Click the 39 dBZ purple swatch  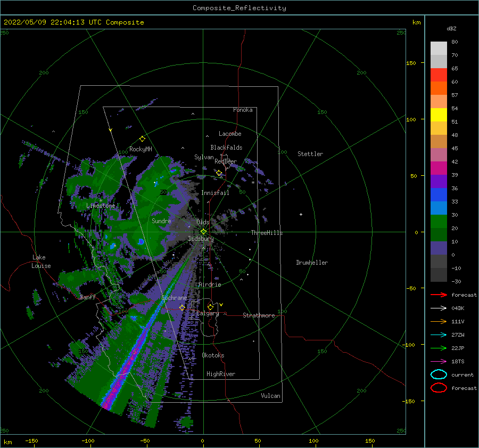[439, 181]
